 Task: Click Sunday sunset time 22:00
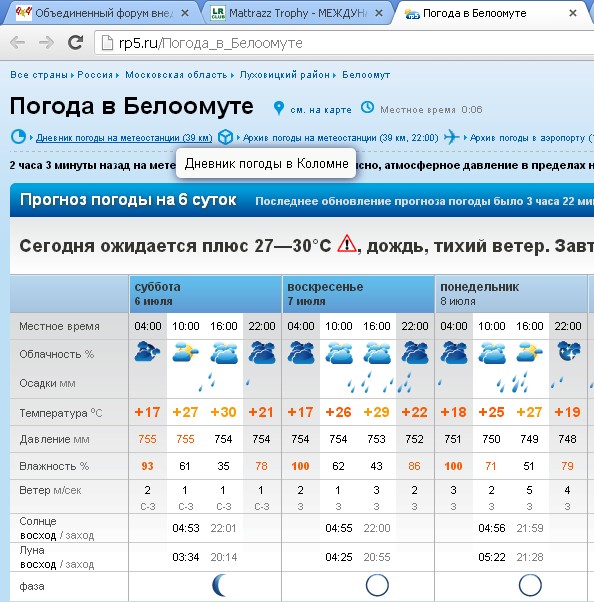pos(377,528)
